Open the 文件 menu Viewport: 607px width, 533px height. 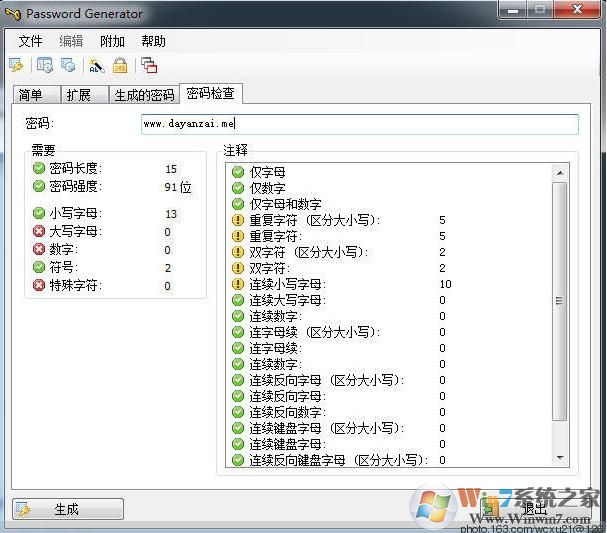pyautogui.click(x=30, y=41)
